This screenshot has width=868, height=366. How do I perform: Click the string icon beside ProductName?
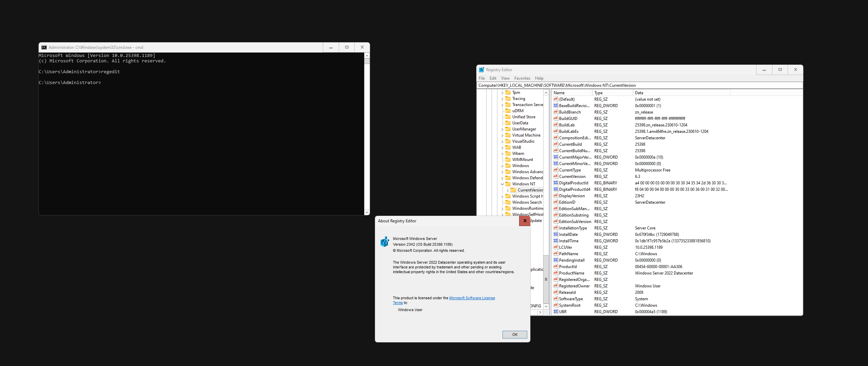pyautogui.click(x=556, y=273)
